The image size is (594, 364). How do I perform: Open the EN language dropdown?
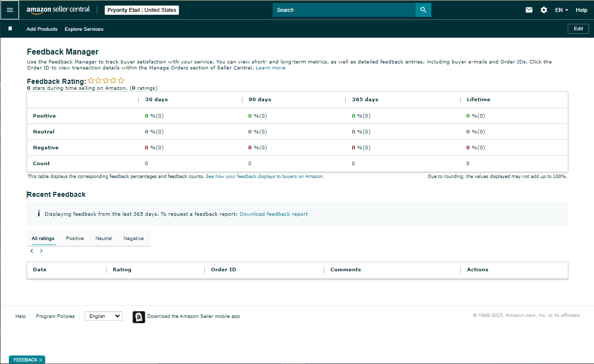pyautogui.click(x=561, y=10)
